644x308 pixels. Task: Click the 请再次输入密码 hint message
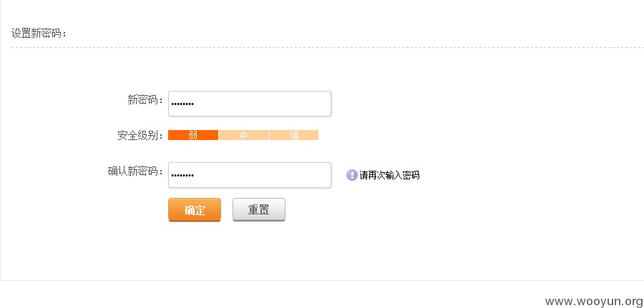(x=389, y=176)
